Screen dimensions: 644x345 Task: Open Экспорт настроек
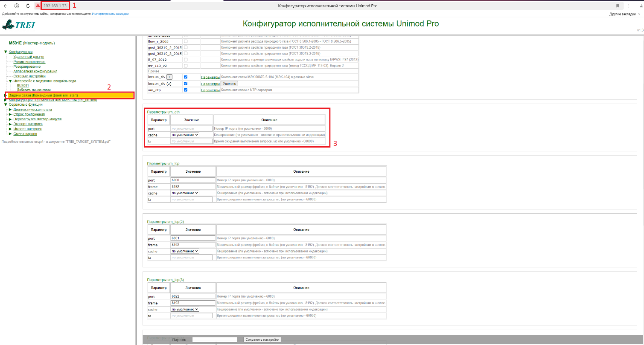point(28,124)
